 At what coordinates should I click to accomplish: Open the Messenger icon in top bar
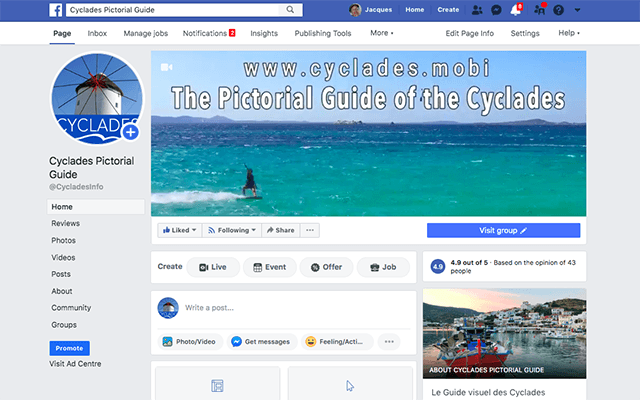click(x=496, y=10)
